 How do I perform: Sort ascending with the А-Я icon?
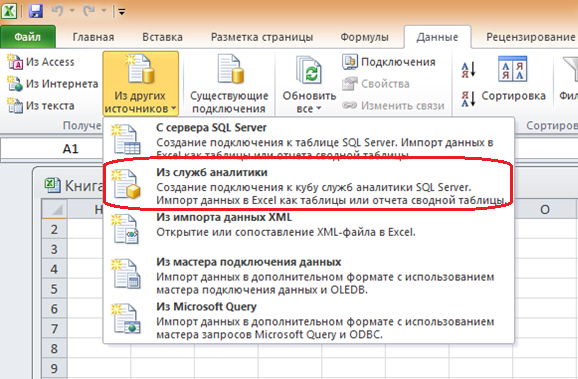(469, 69)
